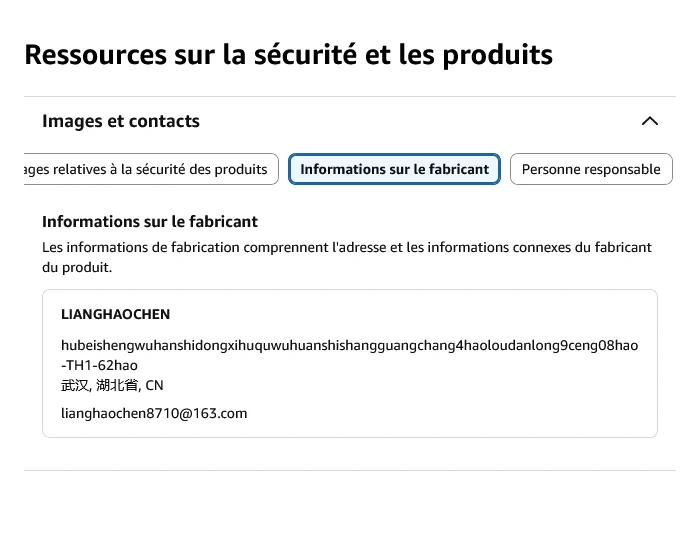Click the word produits in the page title
Image resolution: width=700 pixels, height=560 pixels.
click(498, 55)
